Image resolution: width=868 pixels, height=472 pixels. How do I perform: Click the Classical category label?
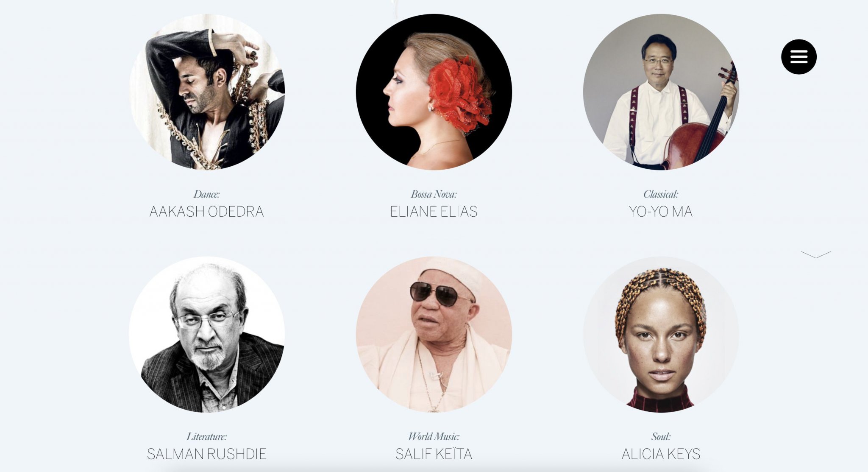[661, 194]
